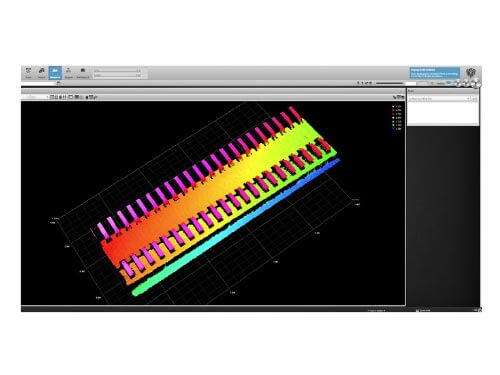Click the rectangular frame icon in the viewer toolbar
500x375 pixels.
(71, 97)
